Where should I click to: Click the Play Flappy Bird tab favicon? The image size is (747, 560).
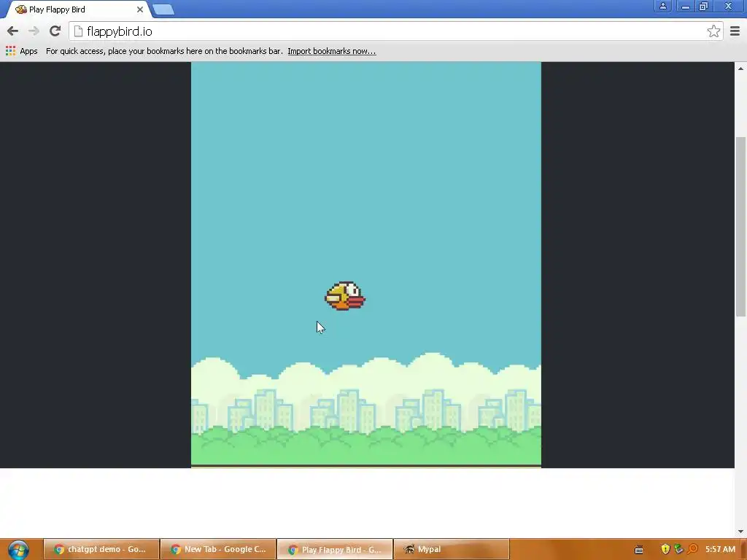(x=20, y=9)
